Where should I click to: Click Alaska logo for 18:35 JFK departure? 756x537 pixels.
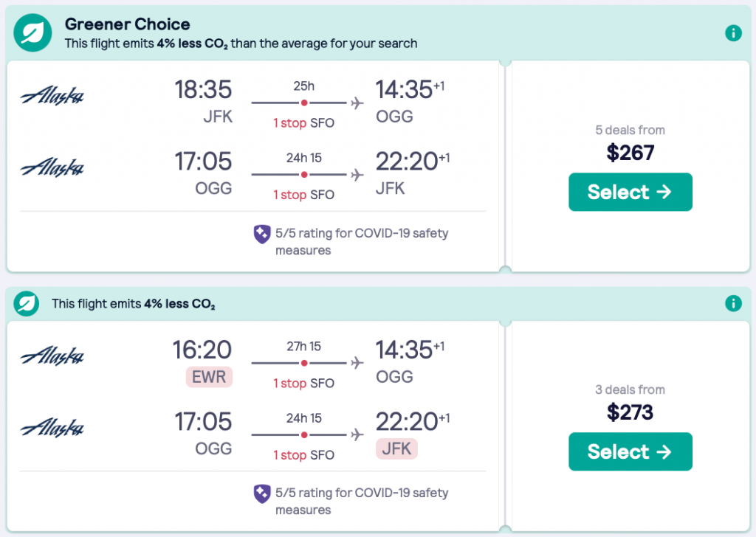[52, 97]
